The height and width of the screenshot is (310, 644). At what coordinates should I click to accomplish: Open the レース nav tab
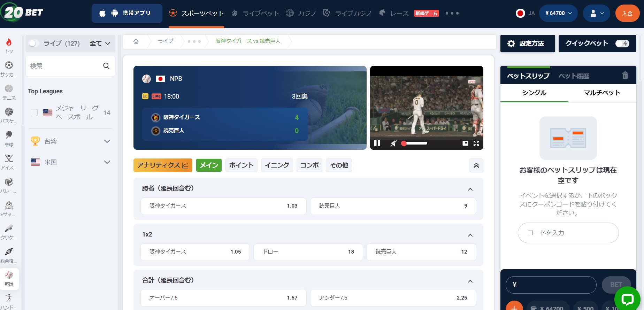[x=394, y=13]
